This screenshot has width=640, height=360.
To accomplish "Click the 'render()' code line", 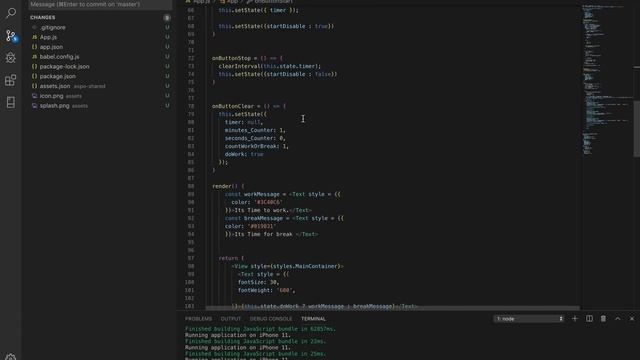I will tap(228, 186).
